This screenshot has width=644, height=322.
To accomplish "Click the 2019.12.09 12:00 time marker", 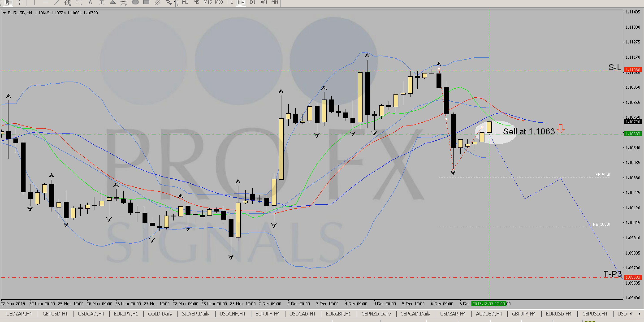I will [488, 303].
